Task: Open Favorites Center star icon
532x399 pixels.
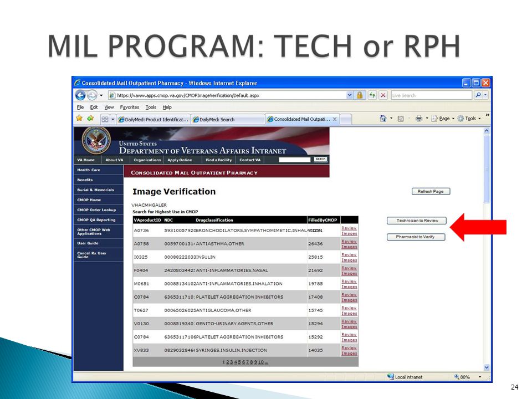Action: pyautogui.click(x=79, y=119)
